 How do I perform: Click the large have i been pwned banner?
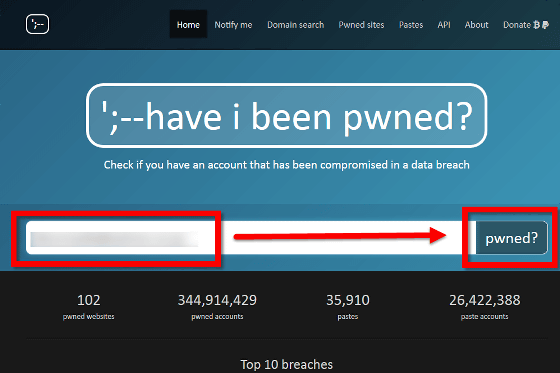(286, 116)
